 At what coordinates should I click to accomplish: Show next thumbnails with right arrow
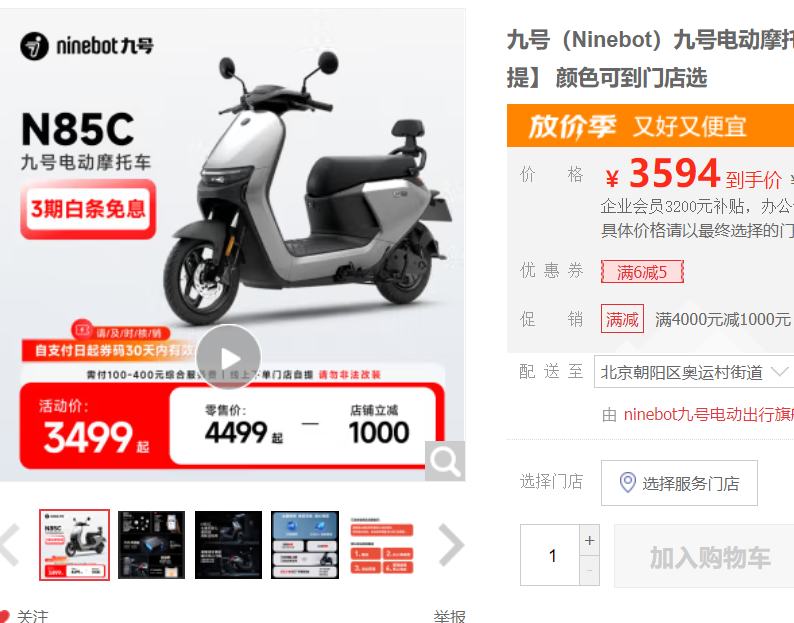451,545
